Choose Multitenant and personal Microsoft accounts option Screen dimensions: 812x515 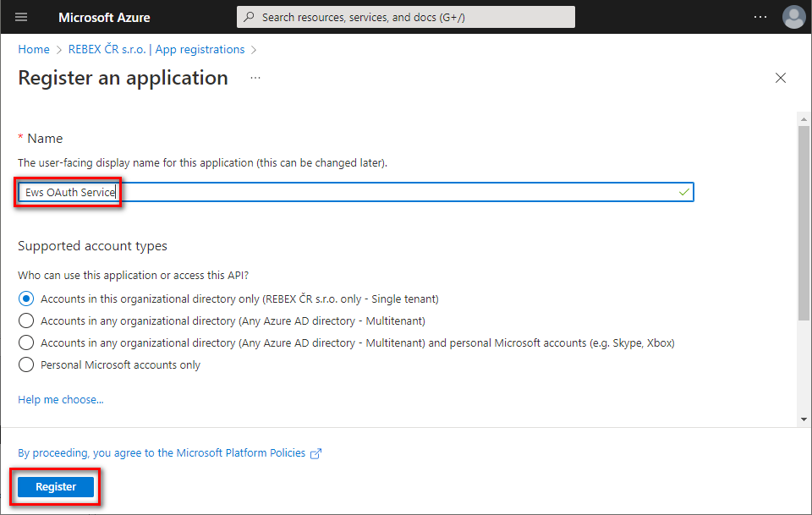click(x=26, y=342)
